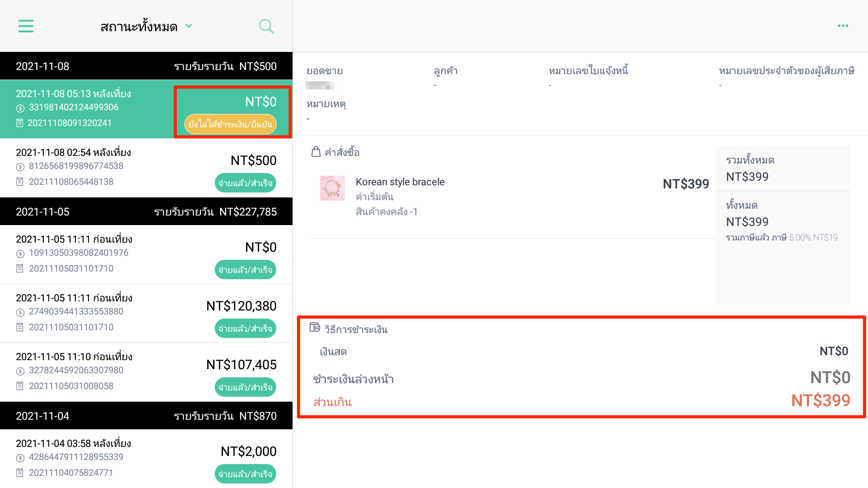Select the NT$107,405 order entry

click(146, 372)
